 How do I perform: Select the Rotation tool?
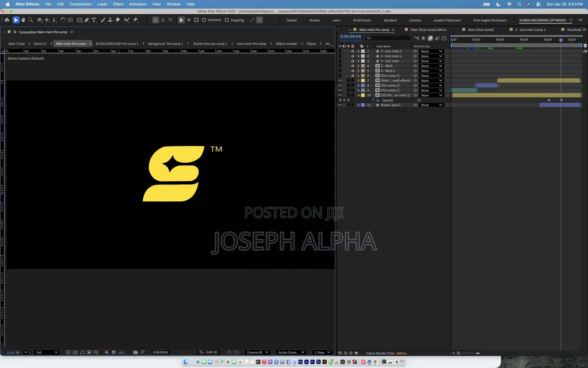[x=63, y=20]
